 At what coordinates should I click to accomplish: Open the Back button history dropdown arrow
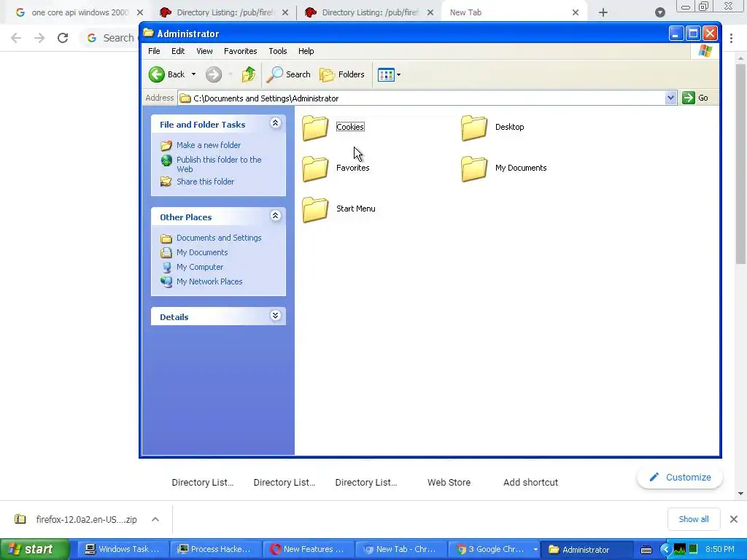tap(193, 74)
